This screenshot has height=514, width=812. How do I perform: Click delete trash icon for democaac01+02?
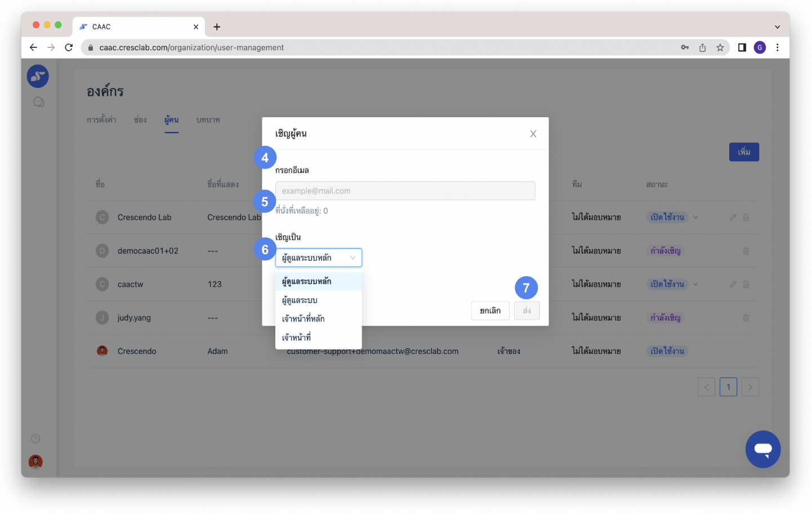746,251
